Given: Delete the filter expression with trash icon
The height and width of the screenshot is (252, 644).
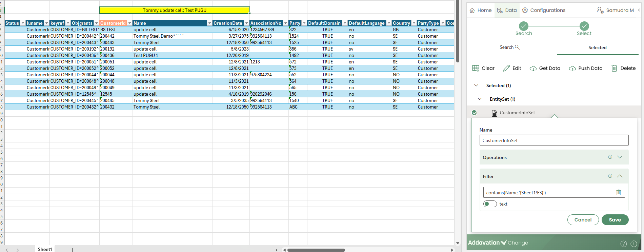Looking at the screenshot, I should pyautogui.click(x=618, y=192).
